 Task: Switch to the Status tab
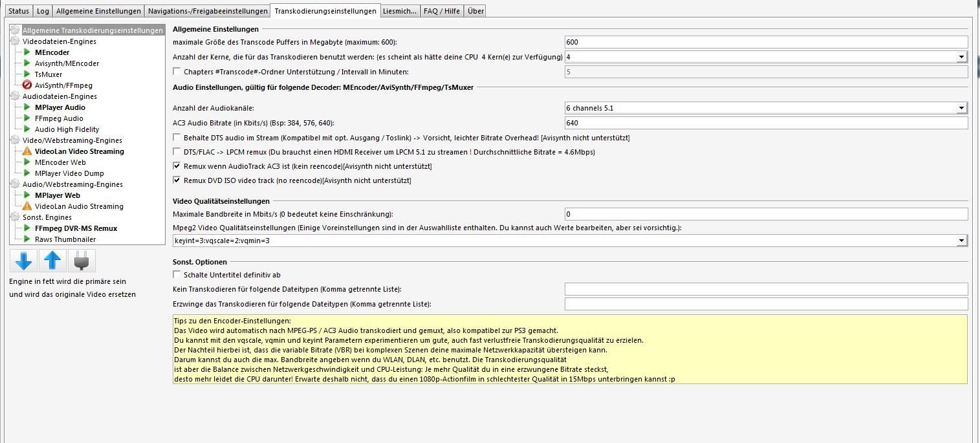coord(19,11)
